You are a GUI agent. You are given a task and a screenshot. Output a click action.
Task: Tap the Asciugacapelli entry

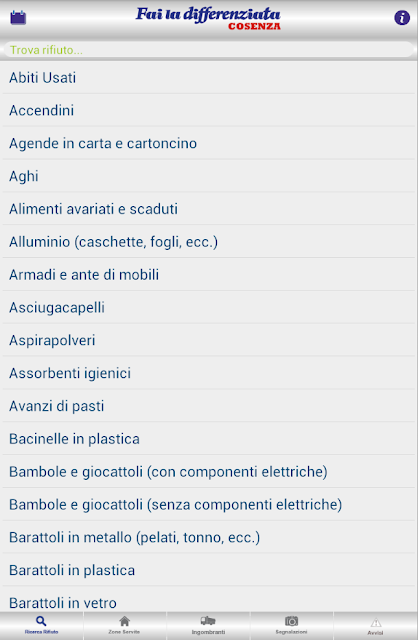pyautogui.click(x=209, y=307)
